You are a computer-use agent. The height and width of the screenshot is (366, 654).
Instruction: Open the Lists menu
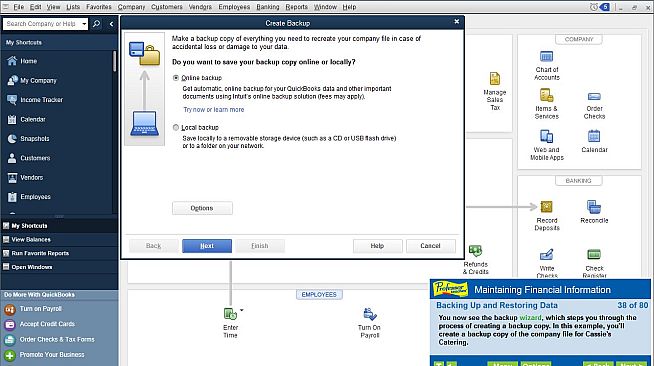click(73, 7)
